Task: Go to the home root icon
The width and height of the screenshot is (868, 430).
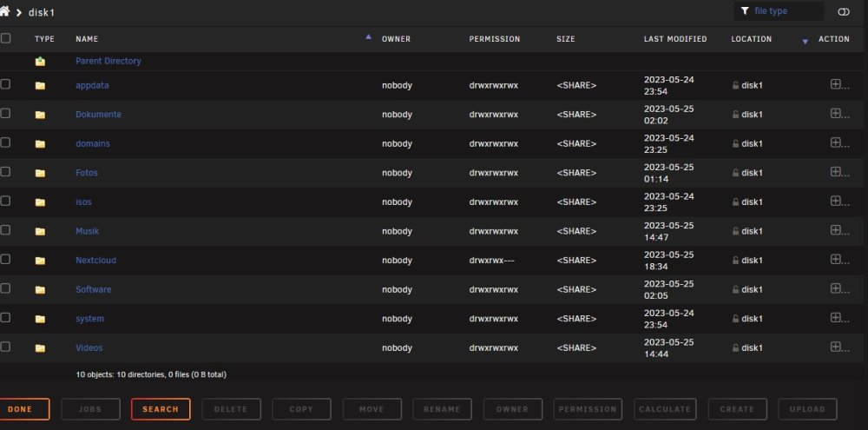Action: coord(4,11)
